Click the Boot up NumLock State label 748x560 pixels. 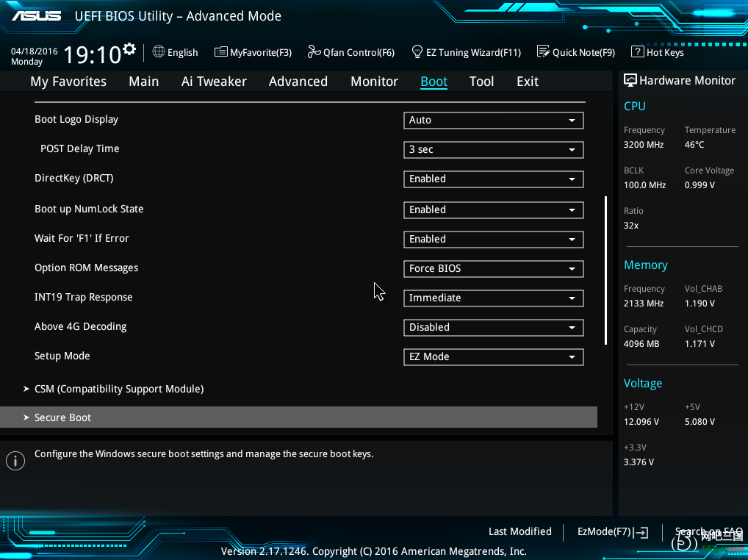pyautogui.click(x=89, y=209)
